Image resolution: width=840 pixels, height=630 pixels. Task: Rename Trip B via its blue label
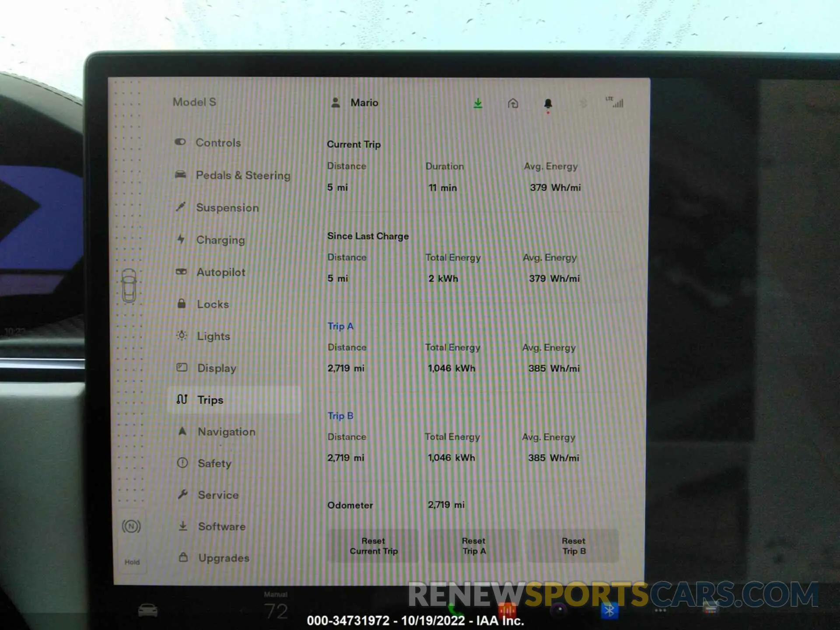[x=340, y=416]
